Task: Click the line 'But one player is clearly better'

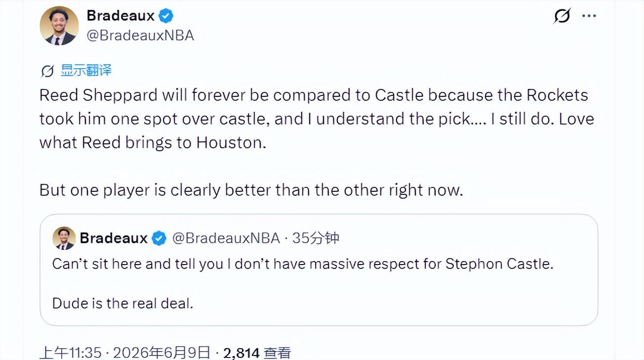Action: [251, 190]
